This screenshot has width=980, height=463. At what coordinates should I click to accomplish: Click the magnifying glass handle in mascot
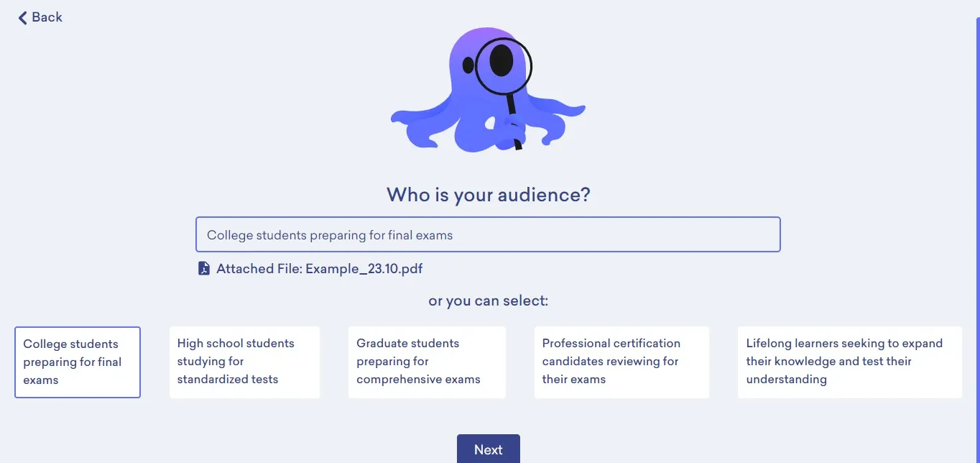[x=514, y=121]
